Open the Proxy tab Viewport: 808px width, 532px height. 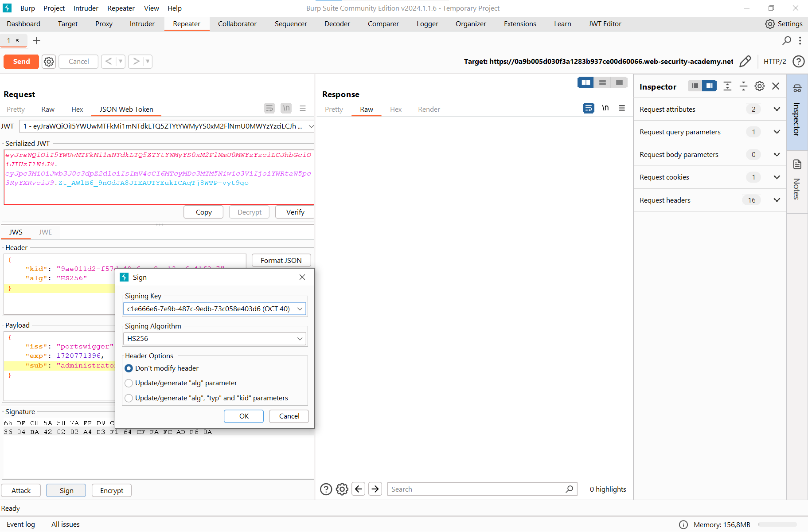(x=104, y=24)
